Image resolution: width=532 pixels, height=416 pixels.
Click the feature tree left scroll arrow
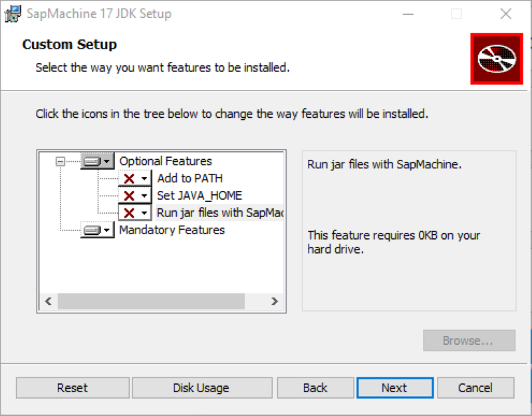point(48,302)
